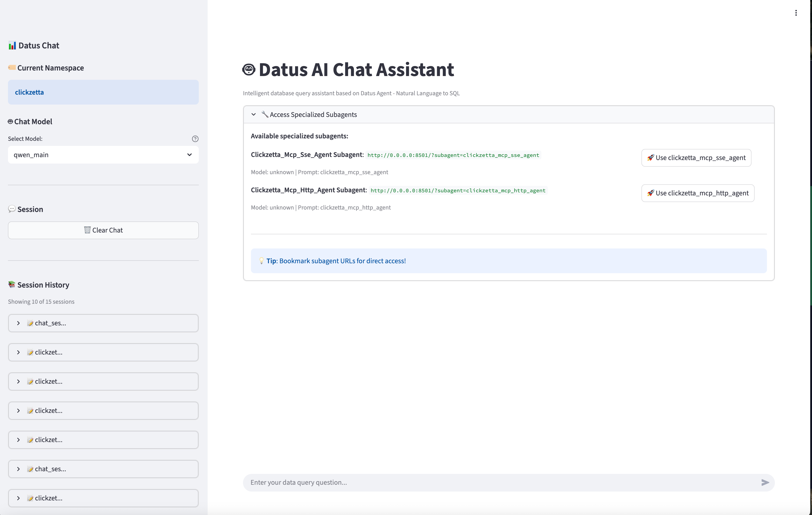Screen dimensions: 812x515
Task: Open the qwen_main model dropdown
Action: (x=103, y=154)
